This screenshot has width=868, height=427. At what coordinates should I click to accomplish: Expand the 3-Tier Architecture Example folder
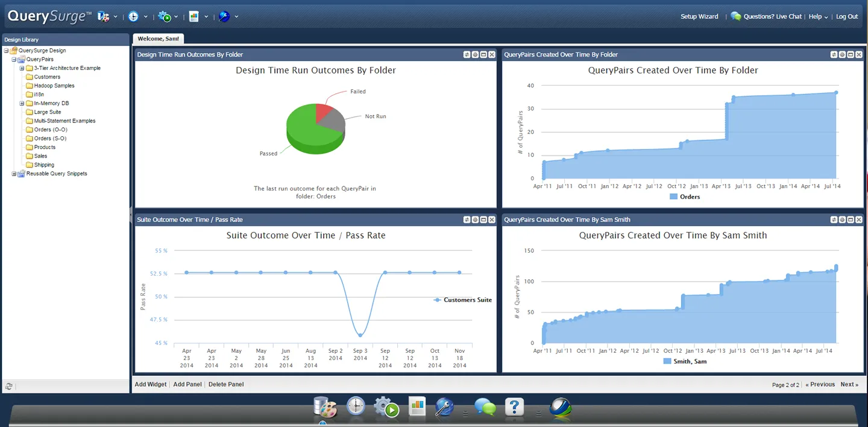22,68
